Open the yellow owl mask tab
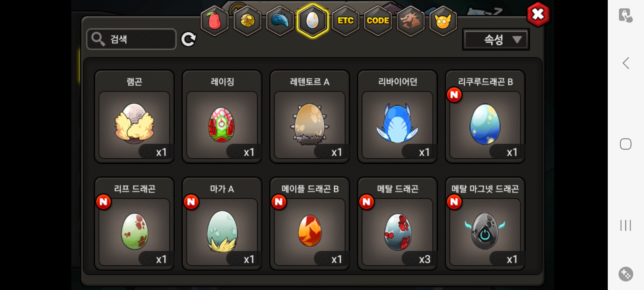644x290 pixels. click(443, 21)
